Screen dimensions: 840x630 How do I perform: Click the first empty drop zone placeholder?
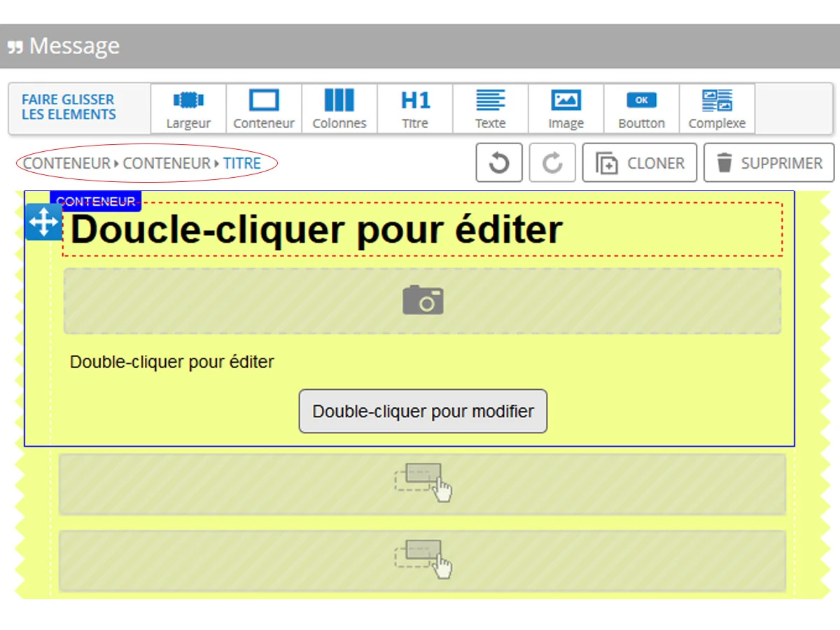point(422,484)
